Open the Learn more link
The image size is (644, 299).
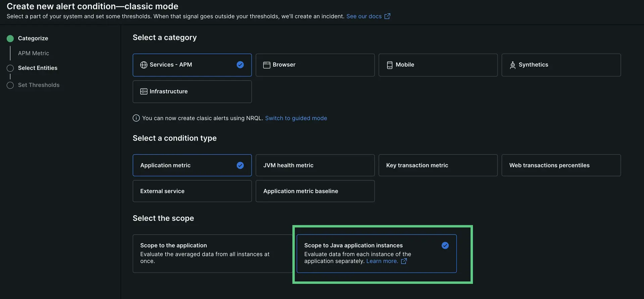click(382, 261)
